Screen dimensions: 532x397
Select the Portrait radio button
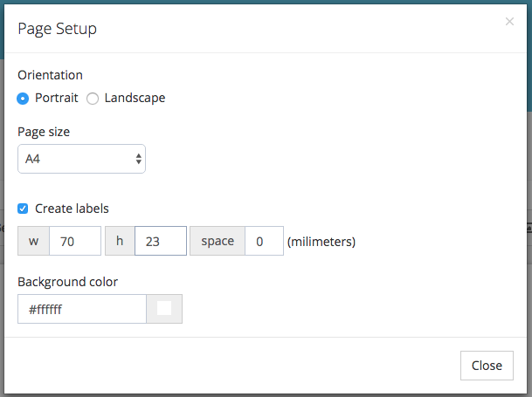tap(23, 99)
